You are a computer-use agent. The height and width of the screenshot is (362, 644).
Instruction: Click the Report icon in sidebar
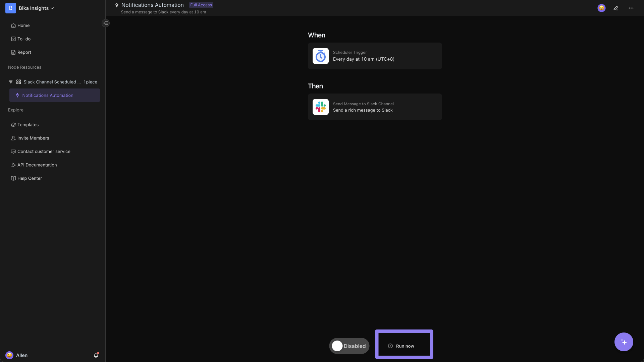[x=13, y=53]
